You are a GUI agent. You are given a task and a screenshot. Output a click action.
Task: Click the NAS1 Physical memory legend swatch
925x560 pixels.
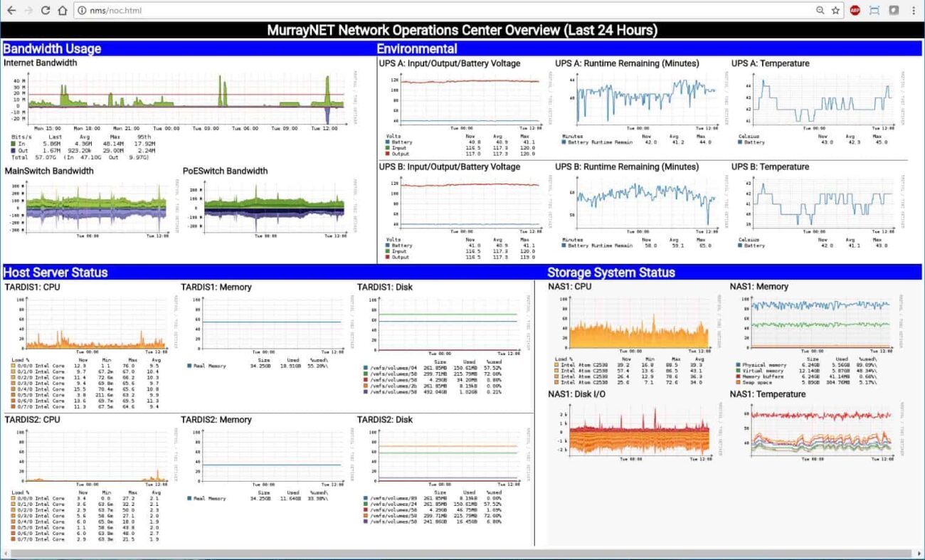pyautogui.click(x=737, y=365)
